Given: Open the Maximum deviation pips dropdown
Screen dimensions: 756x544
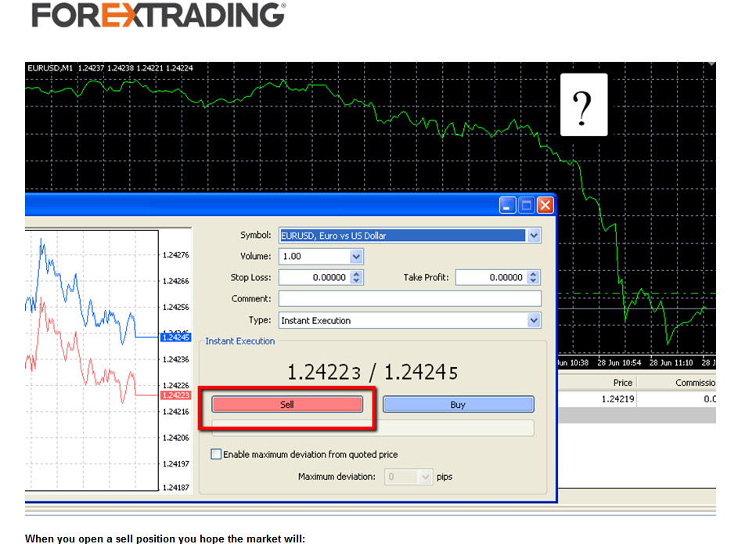Looking at the screenshot, I should (426, 477).
